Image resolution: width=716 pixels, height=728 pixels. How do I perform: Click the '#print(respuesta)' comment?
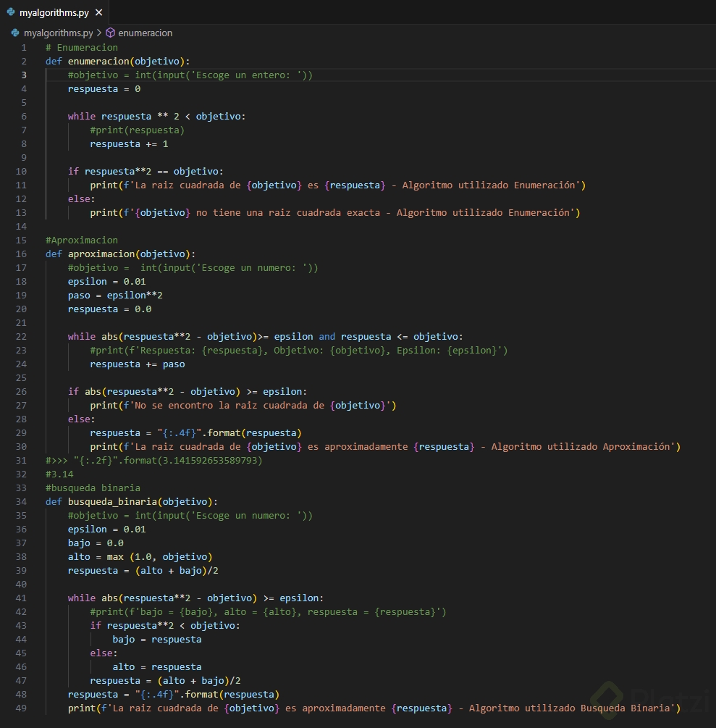point(138,130)
